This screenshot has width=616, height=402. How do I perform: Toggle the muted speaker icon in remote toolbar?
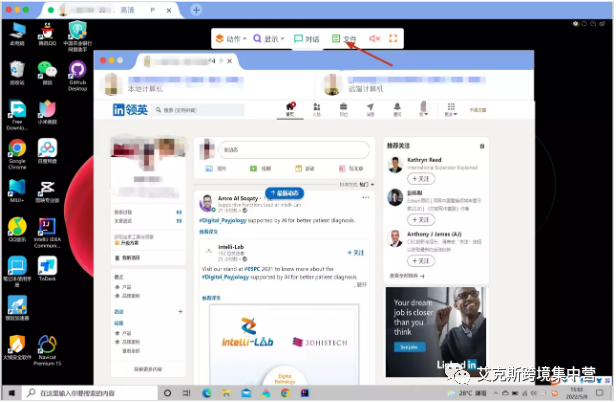pyautogui.click(x=375, y=38)
